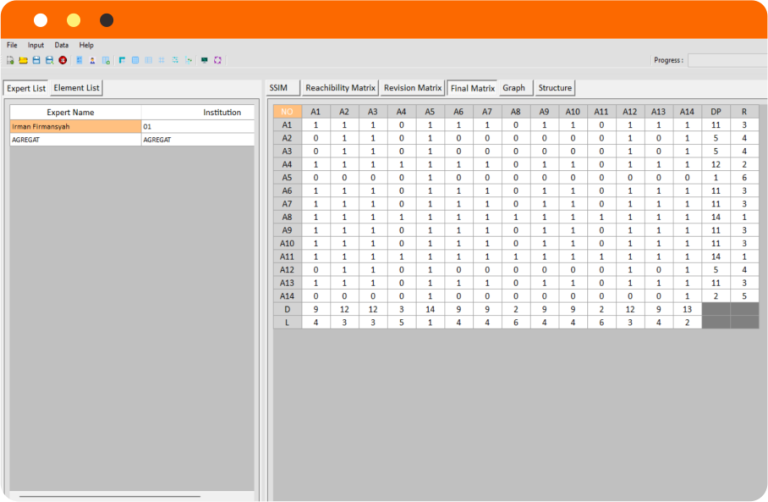This screenshot has height=502, width=768.
Task: Click the light-blue columns matrix icon
Action: (148, 60)
